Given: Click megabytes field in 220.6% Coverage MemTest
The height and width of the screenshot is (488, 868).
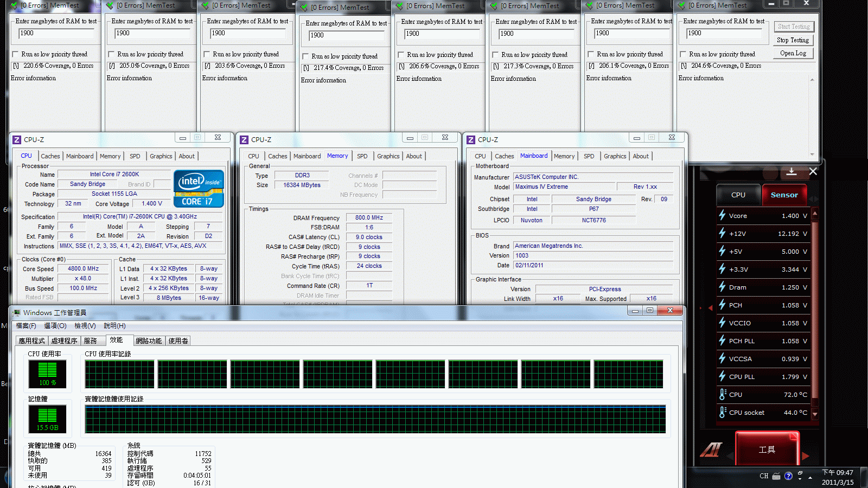Looking at the screenshot, I should pyautogui.click(x=56, y=34).
